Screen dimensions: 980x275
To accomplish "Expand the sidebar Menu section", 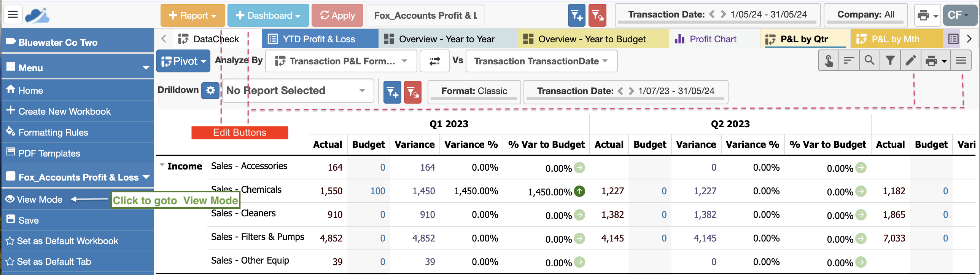I will click(78, 68).
